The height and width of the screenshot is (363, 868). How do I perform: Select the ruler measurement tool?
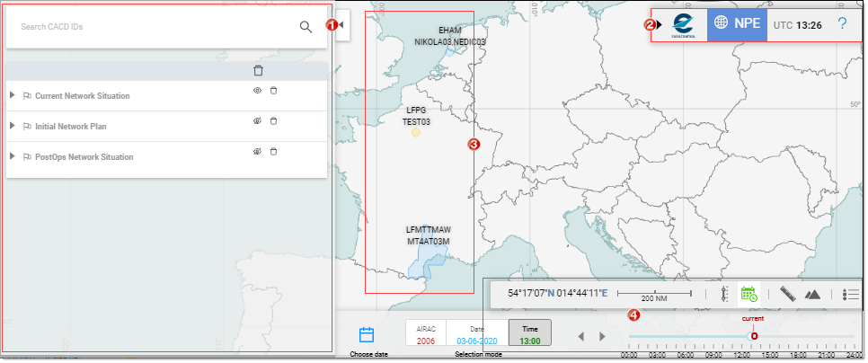tap(788, 293)
